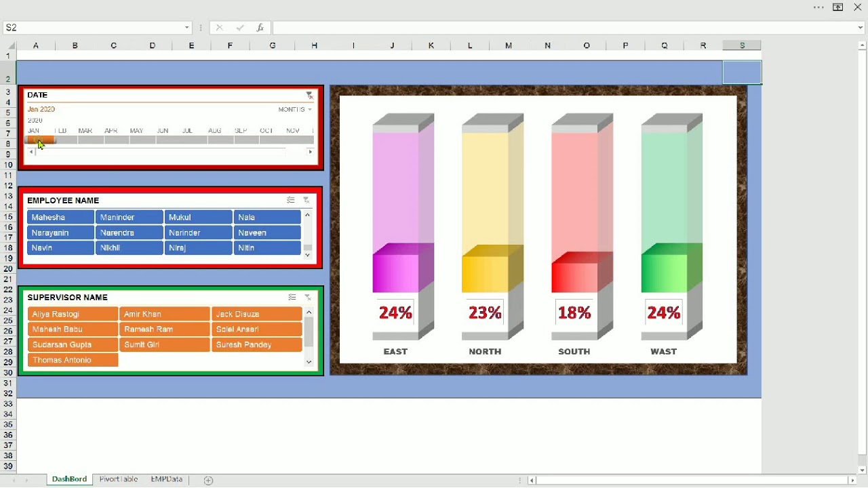The height and width of the screenshot is (488, 868).
Task: Clear the DATE timeline filter icon
Action: (309, 96)
